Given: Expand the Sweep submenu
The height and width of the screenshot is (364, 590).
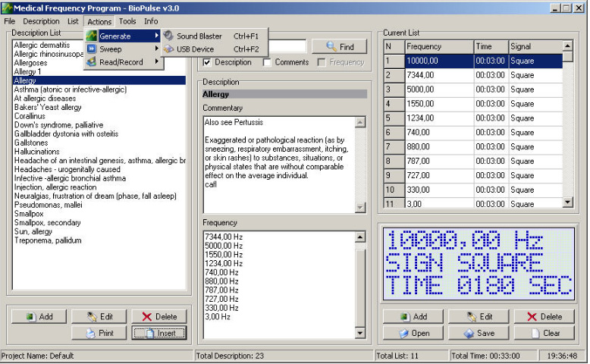Looking at the screenshot, I should [x=157, y=49].
